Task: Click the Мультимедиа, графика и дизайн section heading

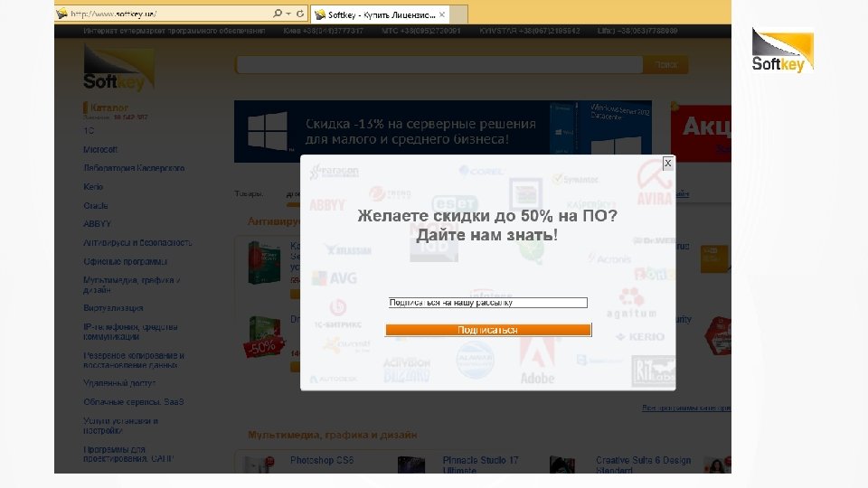Action: (332, 435)
